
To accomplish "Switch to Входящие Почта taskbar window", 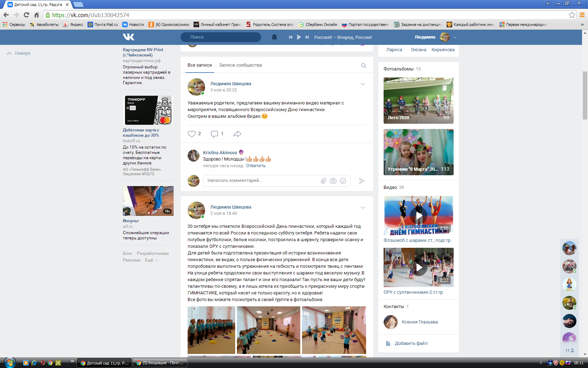I will click(x=160, y=363).
